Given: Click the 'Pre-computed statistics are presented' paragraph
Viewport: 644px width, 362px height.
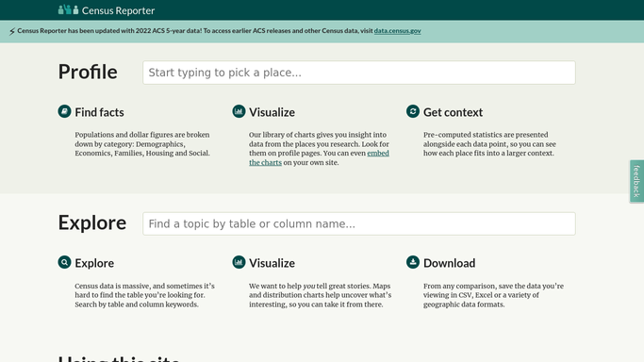Looking at the screenshot, I should point(489,144).
